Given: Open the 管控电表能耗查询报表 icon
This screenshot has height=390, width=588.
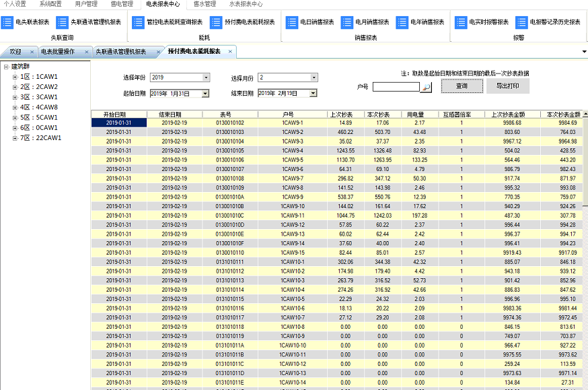Looking at the screenshot, I should tap(138, 22).
